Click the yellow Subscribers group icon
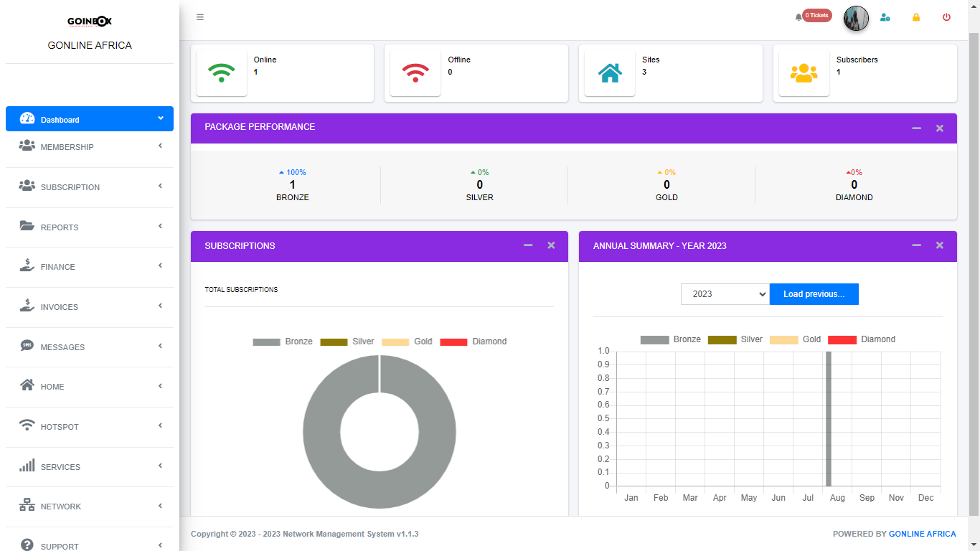Image resolution: width=980 pixels, height=551 pixels. pyautogui.click(x=804, y=72)
